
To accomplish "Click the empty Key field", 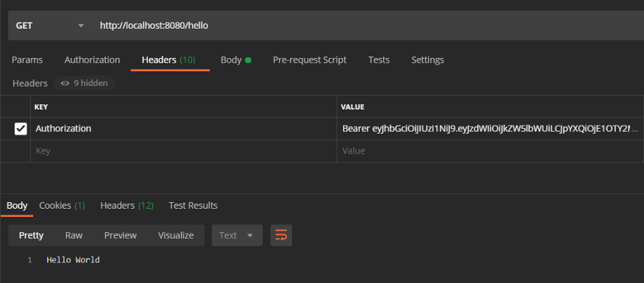I will coord(183,151).
